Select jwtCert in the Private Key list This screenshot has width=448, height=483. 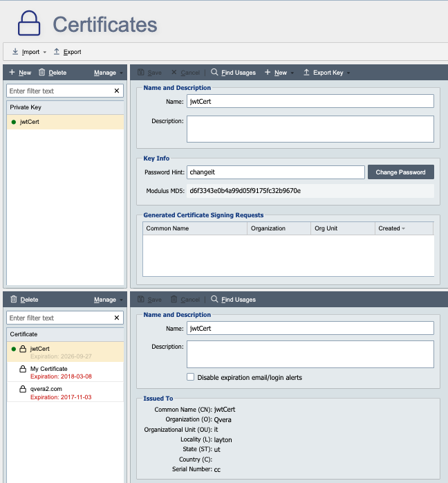(x=65, y=122)
